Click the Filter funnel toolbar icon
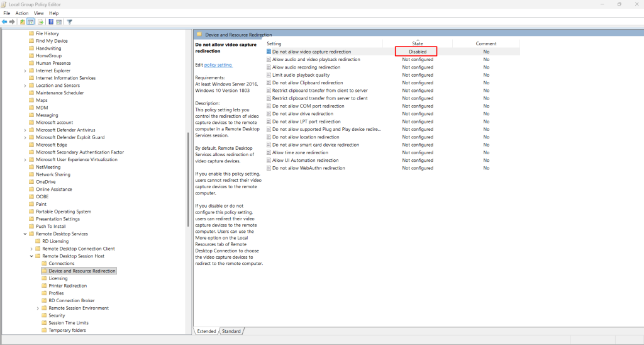 (x=70, y=22)
